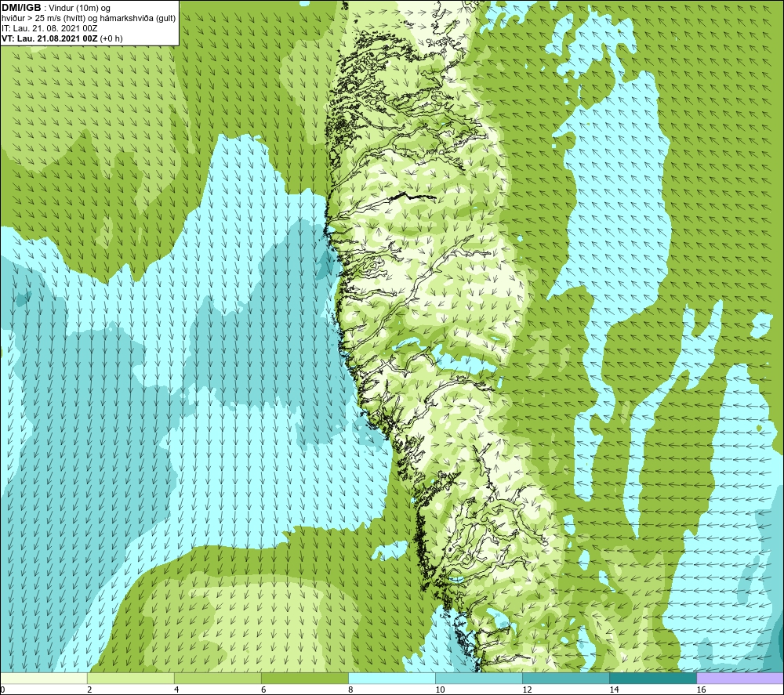Click the dark teal 14–16 m/s legend swatch

coord(652,678)
